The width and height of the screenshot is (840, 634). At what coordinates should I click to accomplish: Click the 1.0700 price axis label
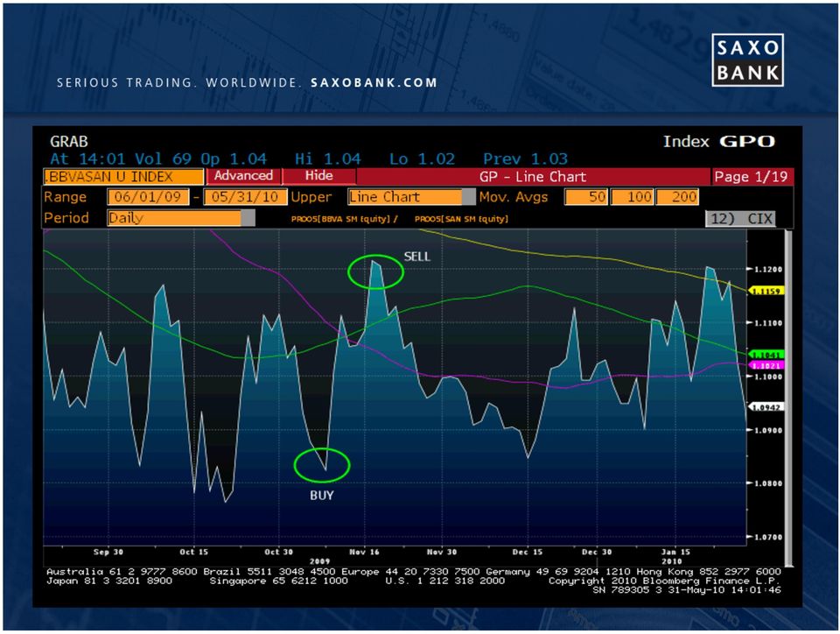[768, 537]
